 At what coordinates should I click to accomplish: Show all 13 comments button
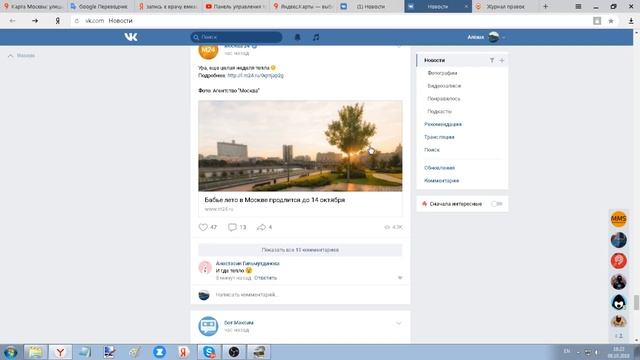[x=300, y=250]
